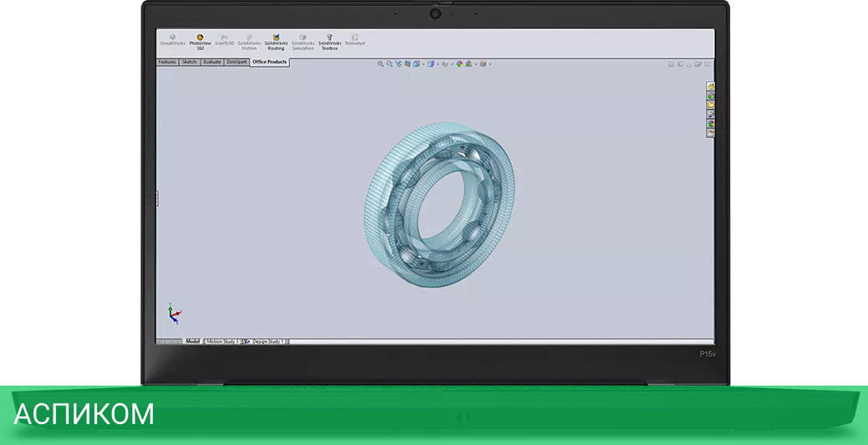Click Zoom to Fit magnifier icon
Viewport: 868px width, 445px height.
point(380,64)
